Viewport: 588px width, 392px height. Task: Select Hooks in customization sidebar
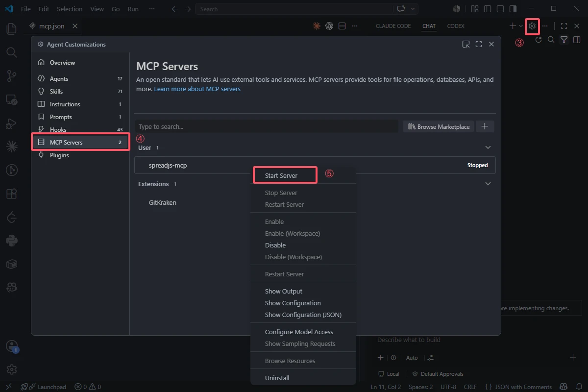click(x=80, y=129)
